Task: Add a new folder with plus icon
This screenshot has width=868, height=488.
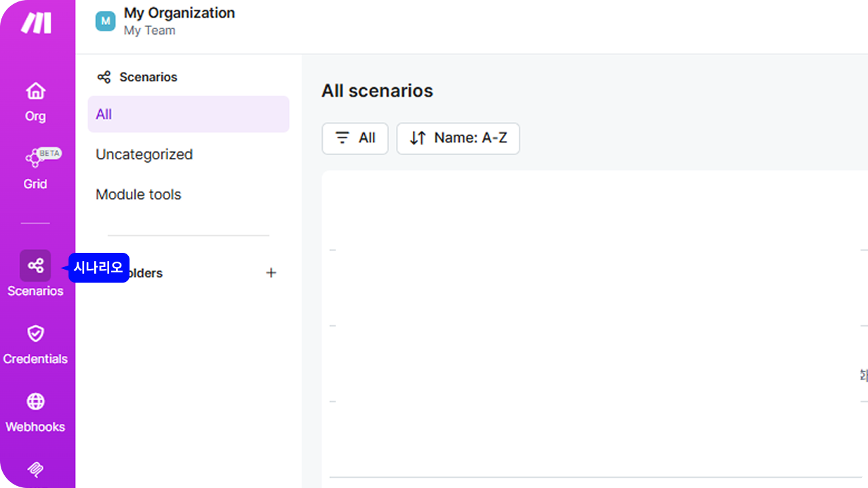Action: (271, 272)
